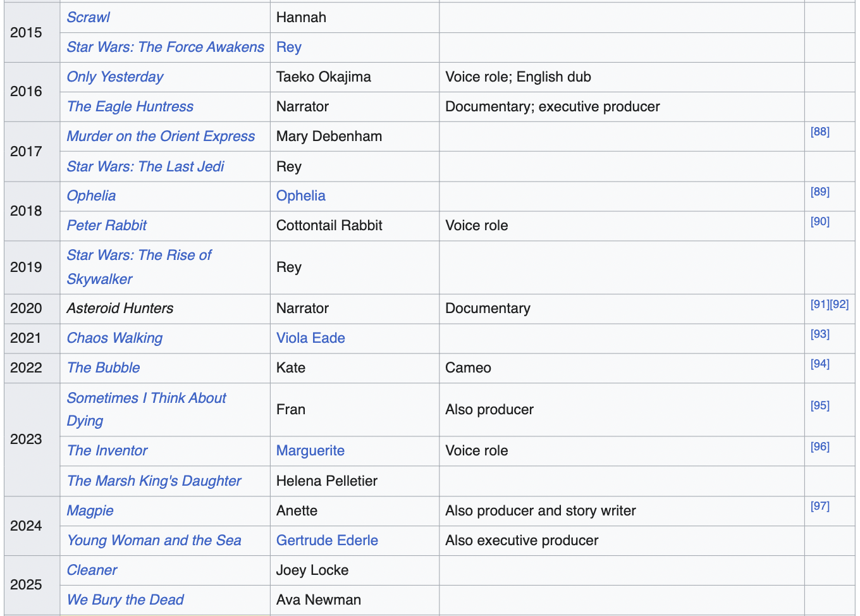Click the Taeko Okajima role cell
The height and width of the screenshot is (616, 860).
[x=355, y=77]
